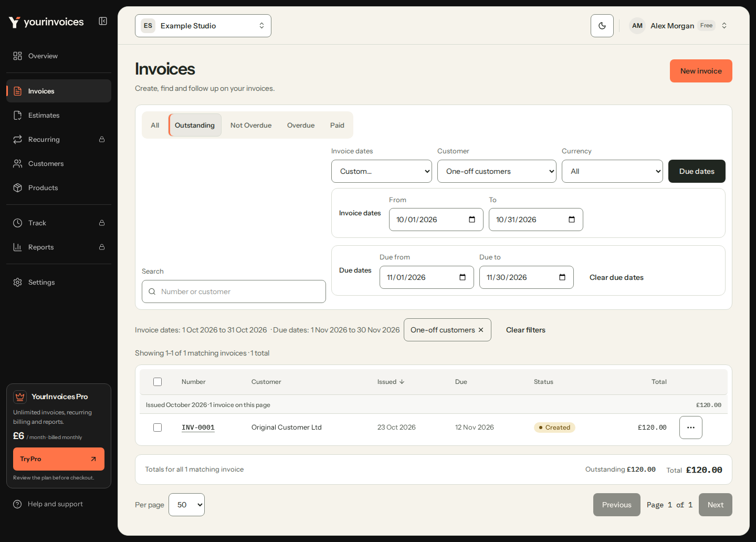Open Customers in the sidebar
This screenshot has height=542, width=756.
click(x=59, y=164)
